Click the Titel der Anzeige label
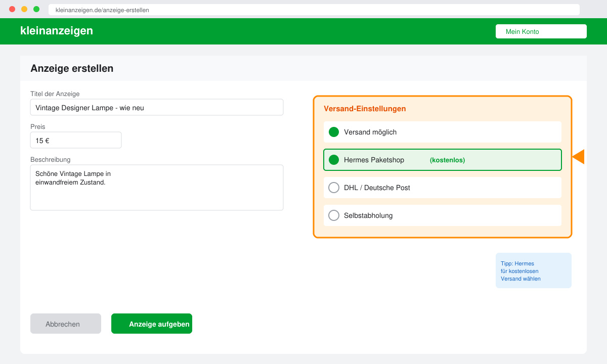607x364 pixels. coord(55,94)
